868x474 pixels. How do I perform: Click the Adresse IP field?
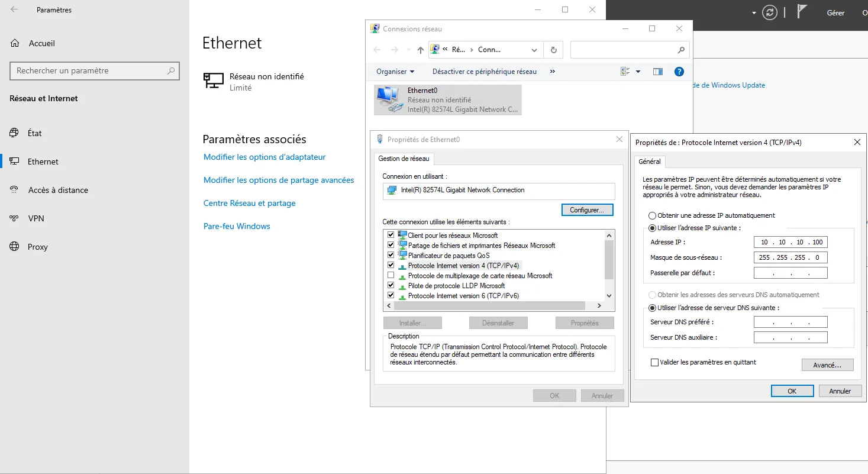pyautogui.click(x=790, y=242)
